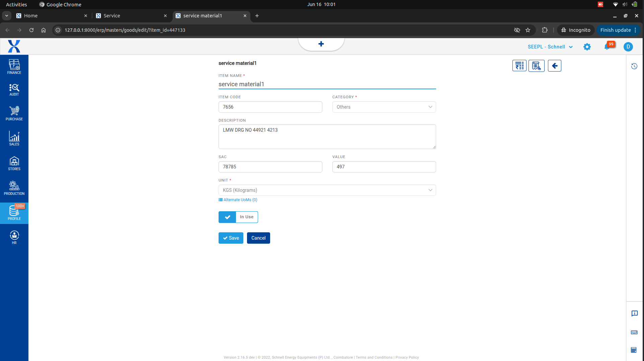Focus the Value field
Screen dimensions: 644x361
[384, 167]
